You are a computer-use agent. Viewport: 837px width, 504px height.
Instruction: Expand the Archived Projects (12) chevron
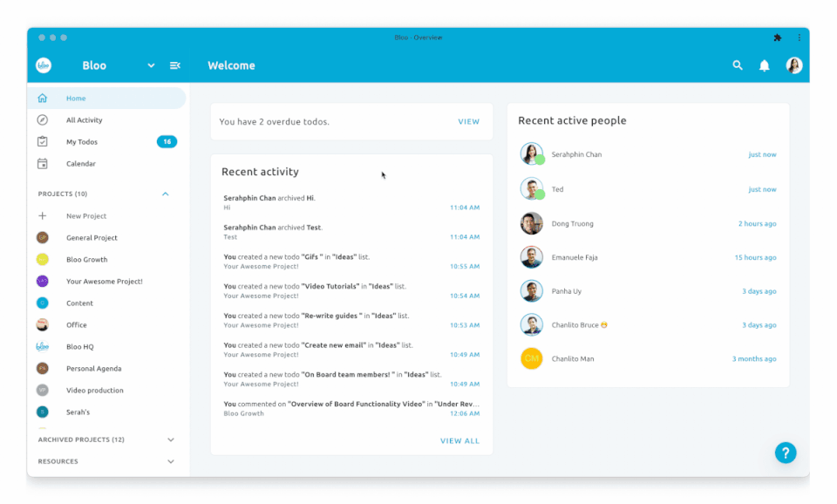pos(171,440)
